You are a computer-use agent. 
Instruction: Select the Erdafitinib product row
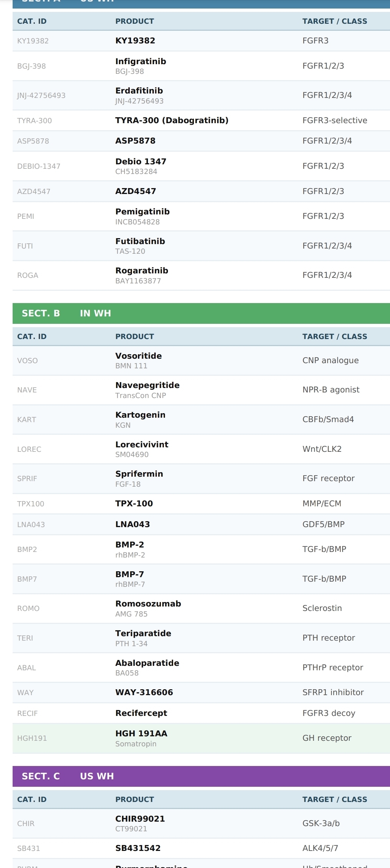pos(201,95)
